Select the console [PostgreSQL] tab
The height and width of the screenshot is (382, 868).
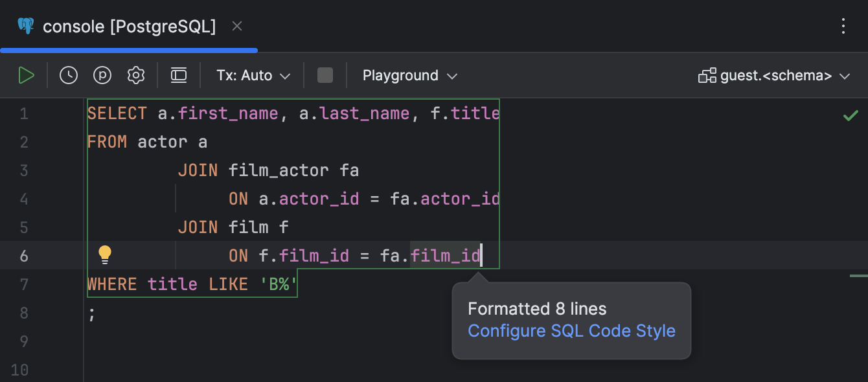point(128,27)
